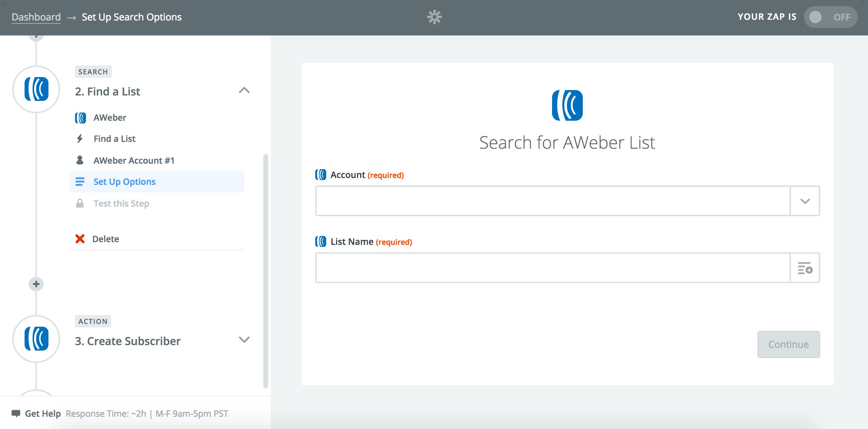This screenshot has width=868, height=429.
Task: Click the small AWeber icon in step list
Action: (81, 118)
